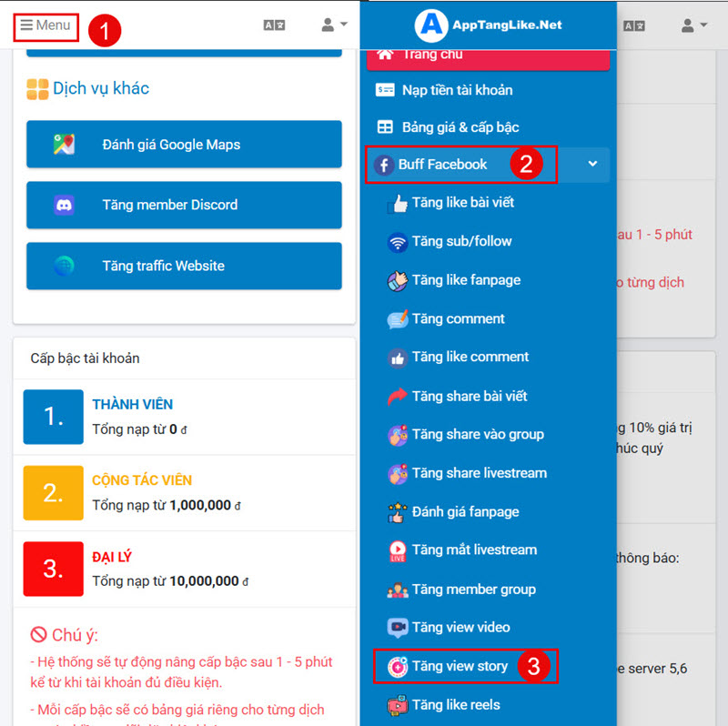Click the Chú ý warning heading
This screenshot has height=726, width=728.
point(65,635)
